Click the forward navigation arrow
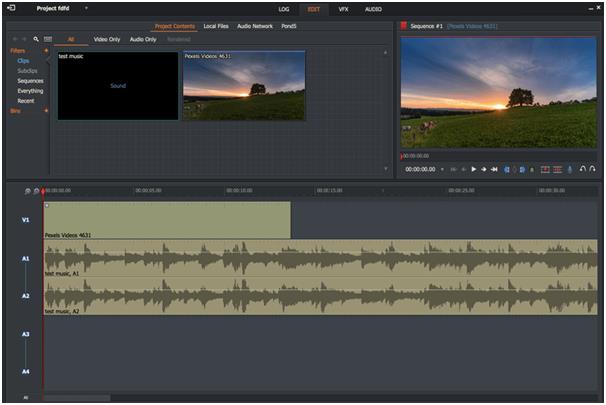 pos(24,39)
